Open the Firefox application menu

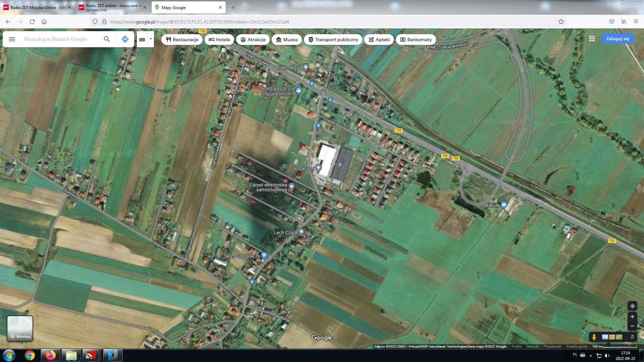click(x=636, y=22)
